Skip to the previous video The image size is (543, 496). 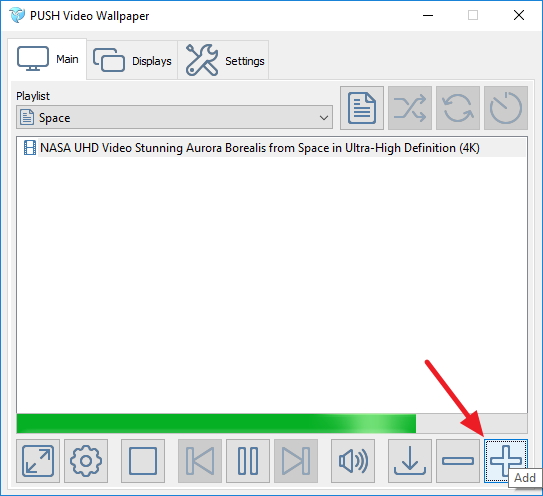point(200,461)
